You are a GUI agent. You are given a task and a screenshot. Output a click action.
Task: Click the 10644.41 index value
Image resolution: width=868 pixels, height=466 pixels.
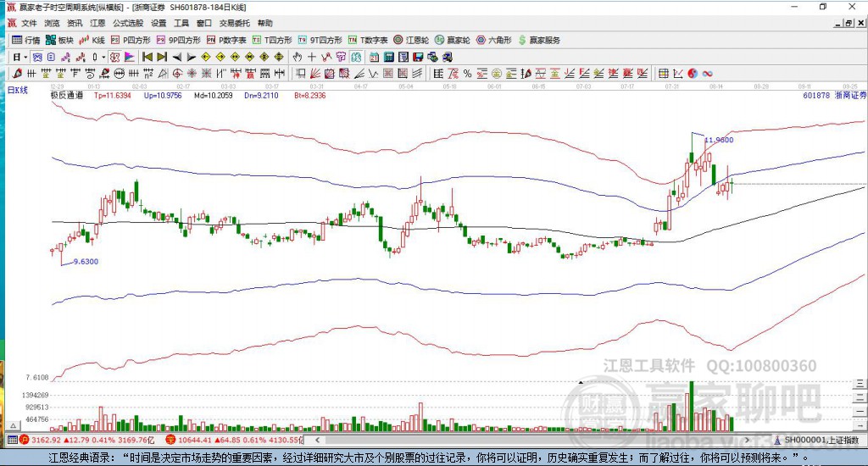tap(194, 440)
